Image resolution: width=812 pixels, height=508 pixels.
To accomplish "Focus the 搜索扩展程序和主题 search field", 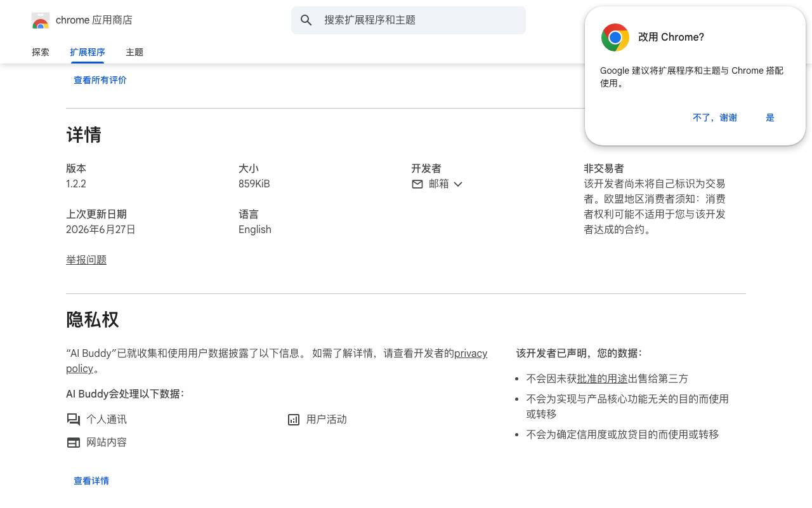I will [x=409, y=20].
